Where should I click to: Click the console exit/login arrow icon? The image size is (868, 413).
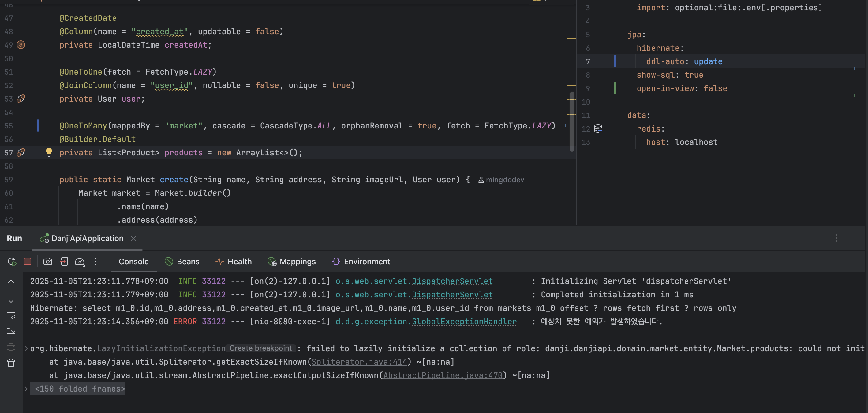64,261
